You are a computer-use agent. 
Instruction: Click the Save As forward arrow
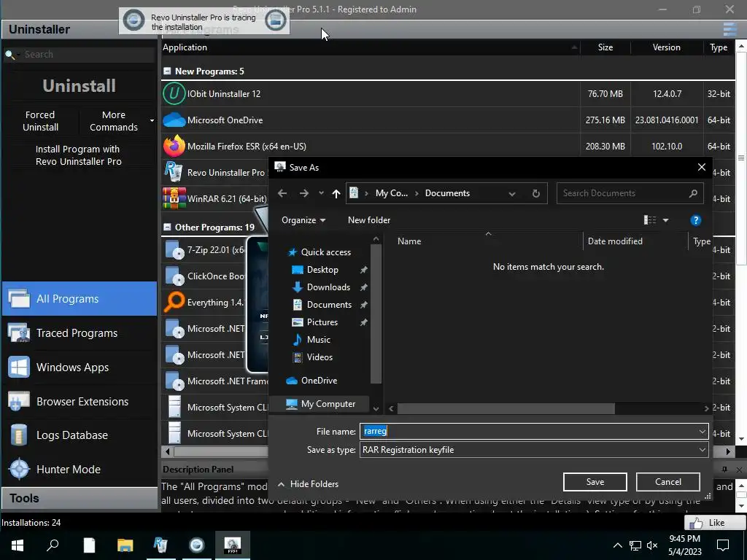click(304, 192)
